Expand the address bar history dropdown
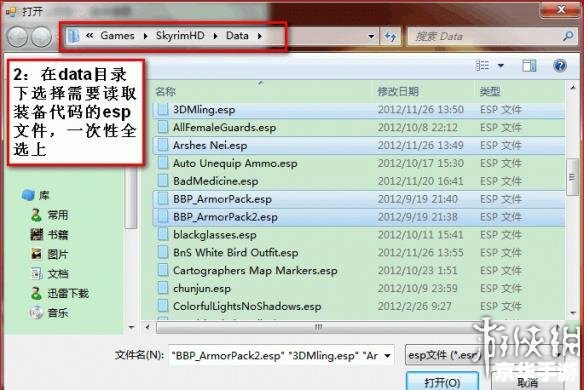This screenshot has width=584, height=390. point(371,36)
